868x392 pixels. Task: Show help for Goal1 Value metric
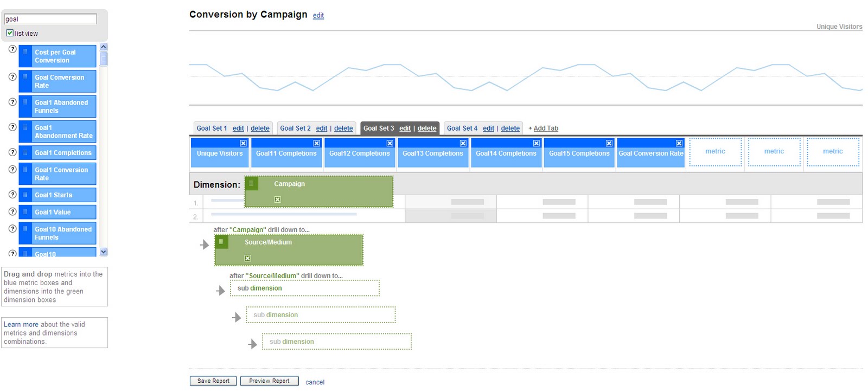tap(12, 211)
